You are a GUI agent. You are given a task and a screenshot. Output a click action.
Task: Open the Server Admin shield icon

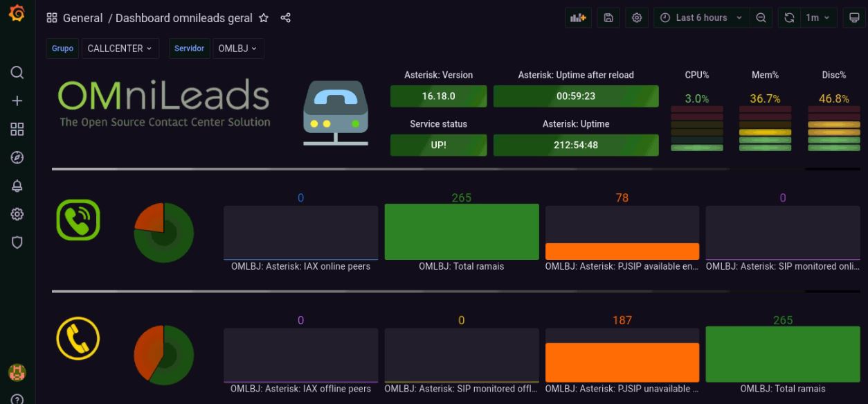[17, 243]
